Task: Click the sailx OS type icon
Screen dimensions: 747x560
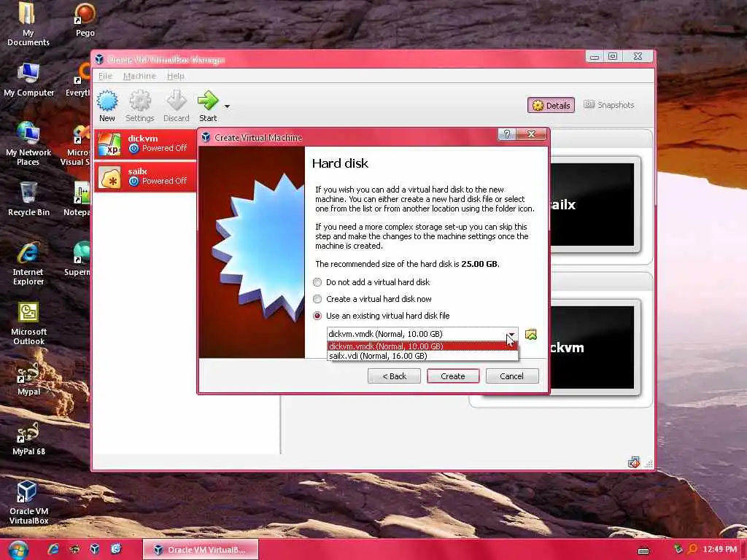Action: pyautogui.click(x=109, y=178)
